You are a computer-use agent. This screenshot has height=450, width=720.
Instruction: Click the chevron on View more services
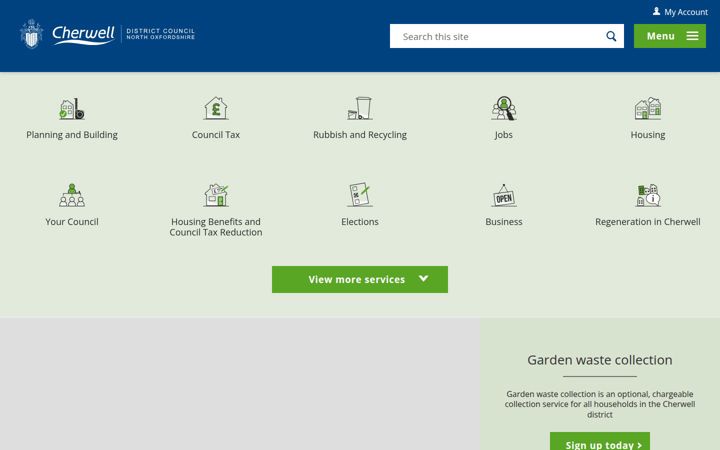(423, 278)
